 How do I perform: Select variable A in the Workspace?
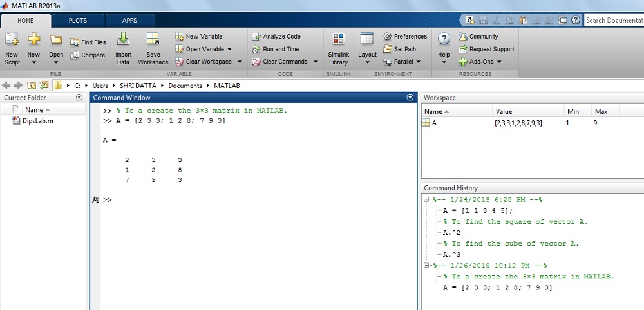(433, 123)
